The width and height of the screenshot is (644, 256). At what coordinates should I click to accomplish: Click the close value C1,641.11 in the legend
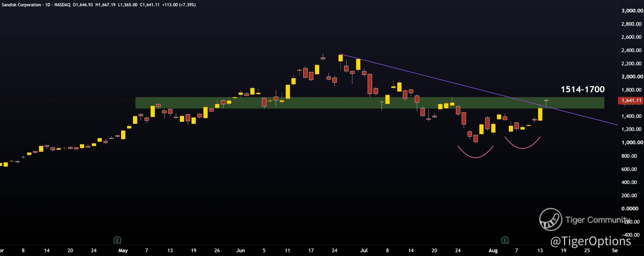coord(150,5)
